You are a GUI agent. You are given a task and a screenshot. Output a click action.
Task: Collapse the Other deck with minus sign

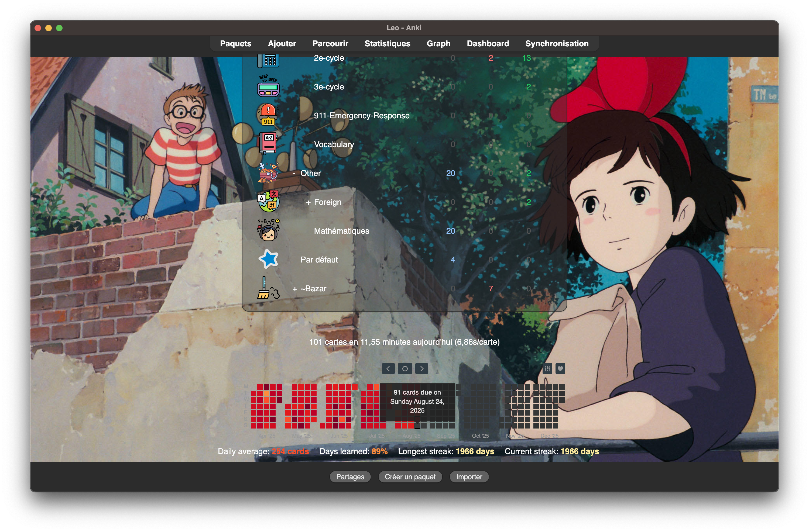point(294,174)
